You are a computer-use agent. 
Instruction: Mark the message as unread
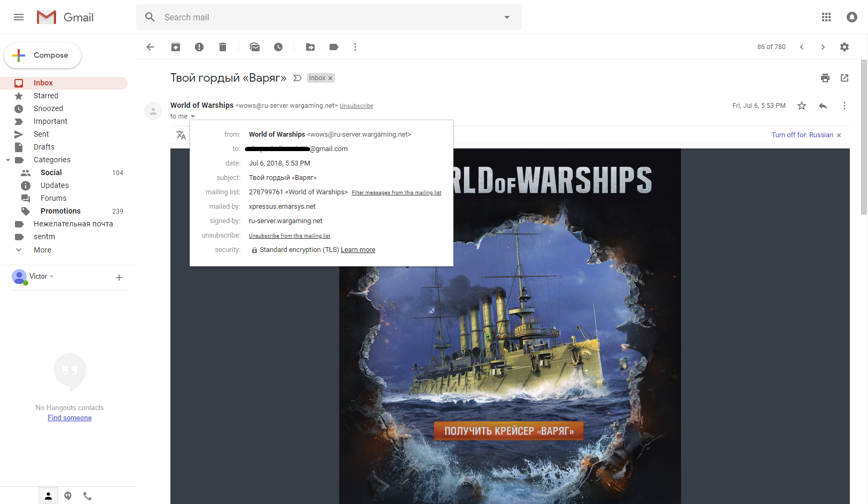coord(255,47)
